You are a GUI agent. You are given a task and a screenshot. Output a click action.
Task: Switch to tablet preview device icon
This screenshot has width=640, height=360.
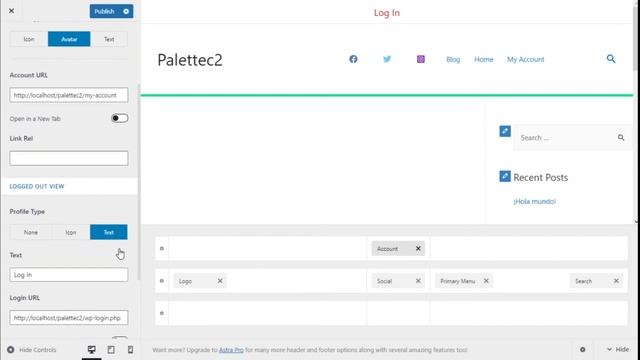tap(111, 350)
